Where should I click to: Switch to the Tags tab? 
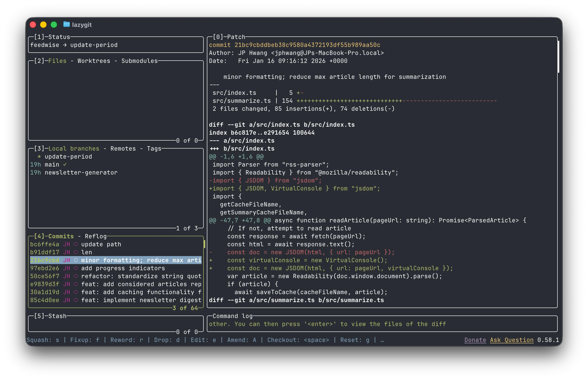coord(154,149)
